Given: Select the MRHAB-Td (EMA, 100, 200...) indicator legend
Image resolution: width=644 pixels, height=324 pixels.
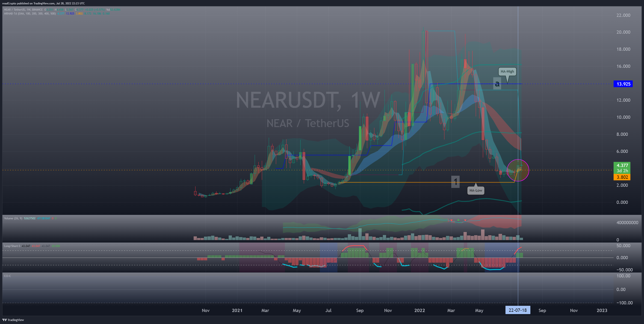Looking at the screenshot, I should (30, 14).
